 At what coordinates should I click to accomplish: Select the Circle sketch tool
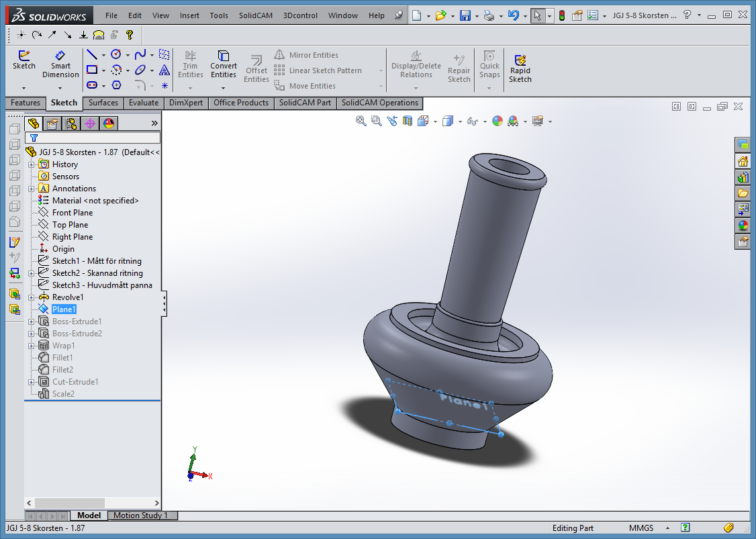(x=115, y=54)
